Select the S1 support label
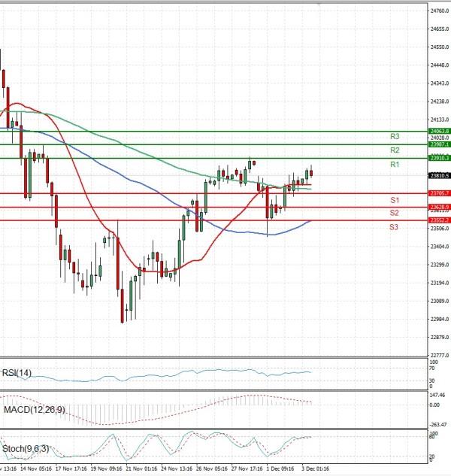This screenshot has height=476, width=451. [x=394, y=200]
